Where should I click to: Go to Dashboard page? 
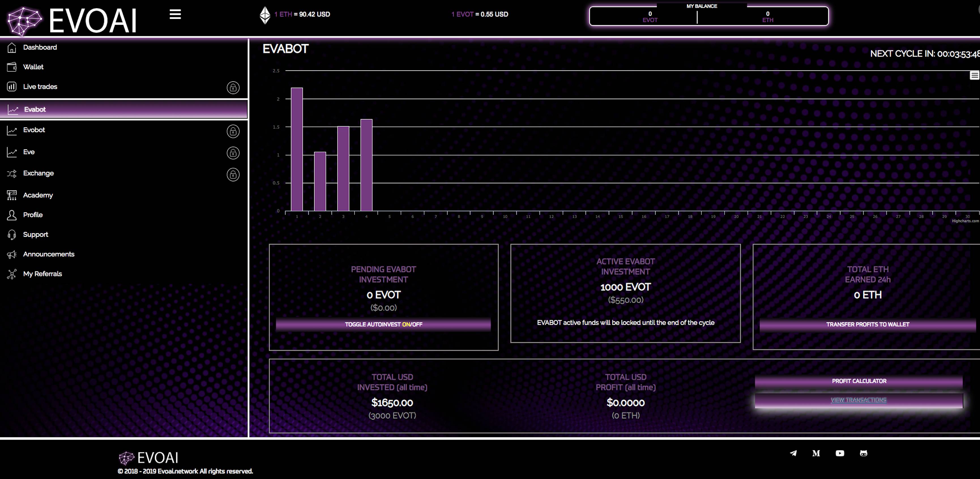pos(40,47)
